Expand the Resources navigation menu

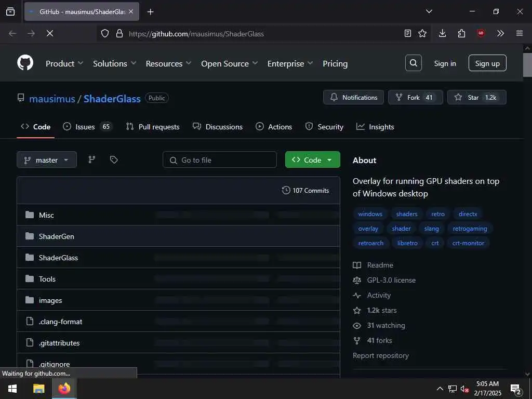[x=169, y=63]
